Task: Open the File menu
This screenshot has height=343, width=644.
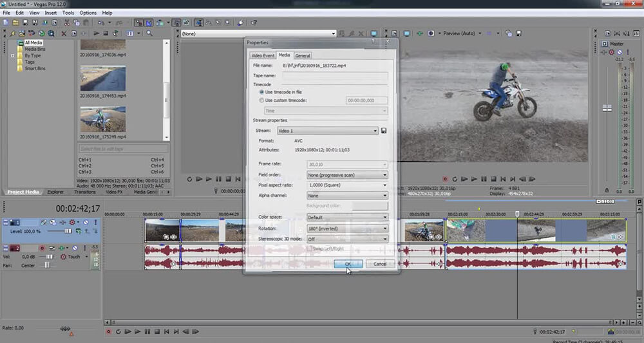Action: (x=6, y=13)
